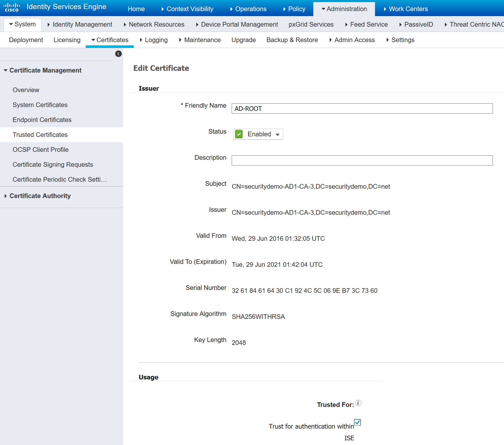The height and width of the screenshot is (445, 504).
Task: Expand the Policy menu
Action: click(294, 9)
